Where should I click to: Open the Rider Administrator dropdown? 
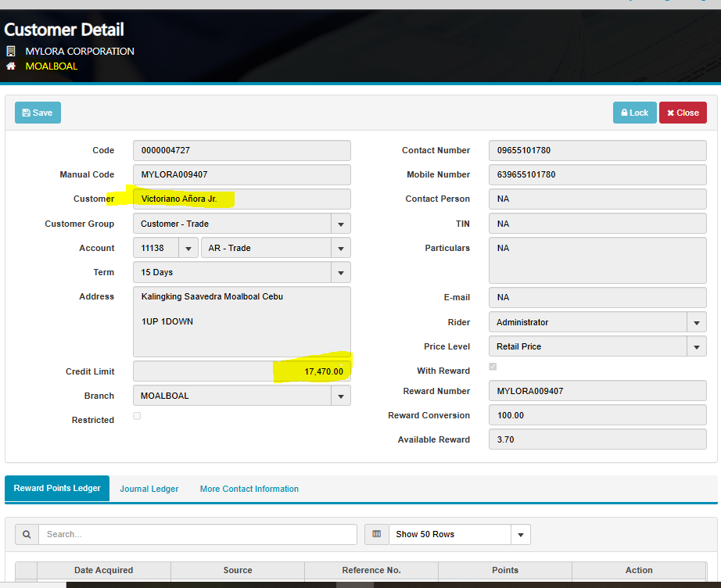(x=696, y=322)
